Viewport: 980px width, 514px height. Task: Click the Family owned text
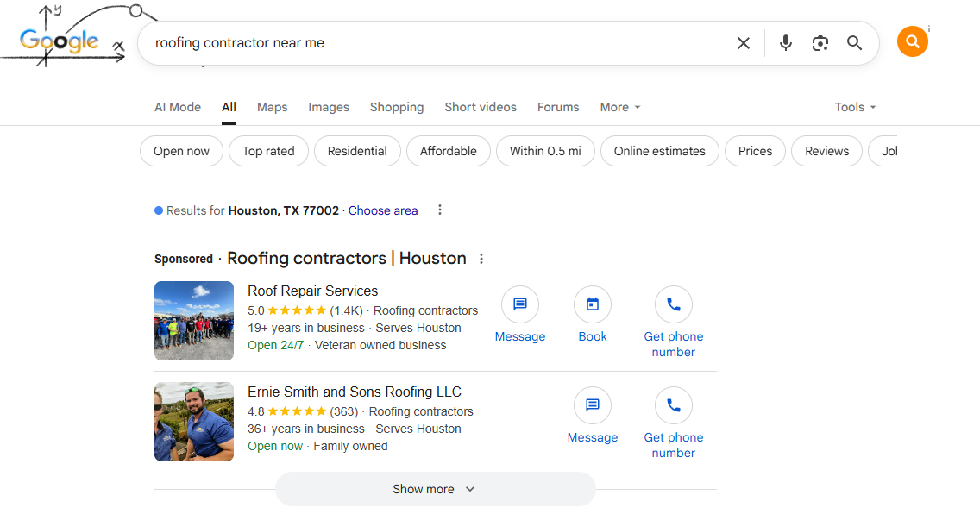[x=350, y=446]
